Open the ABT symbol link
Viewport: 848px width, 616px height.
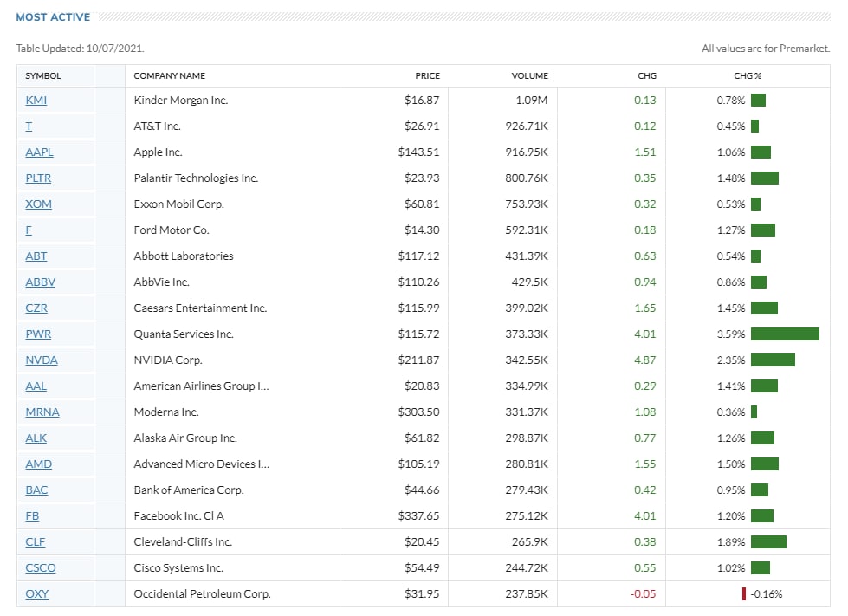point(36,256)
